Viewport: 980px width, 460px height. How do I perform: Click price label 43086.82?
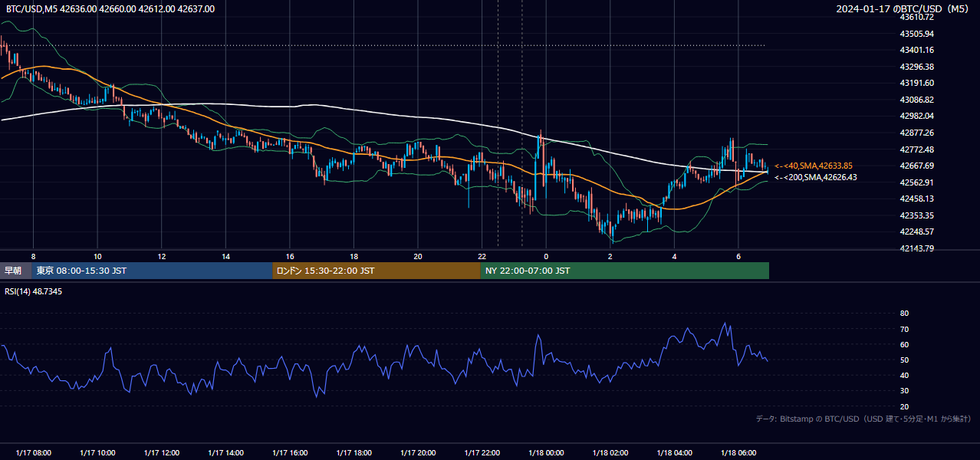click(917, 100)
